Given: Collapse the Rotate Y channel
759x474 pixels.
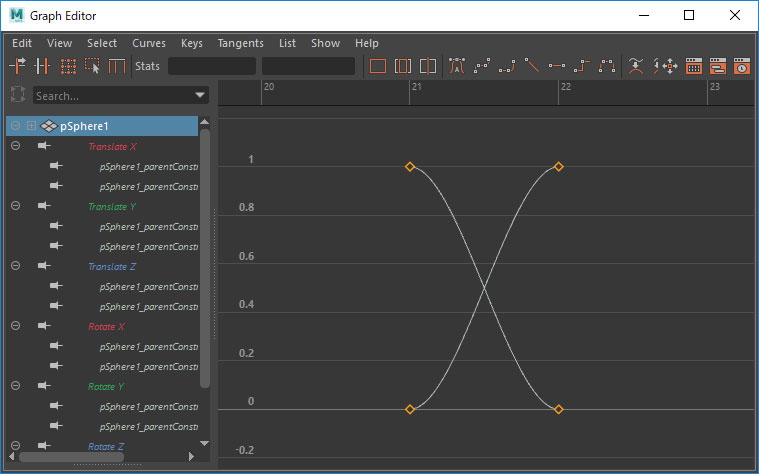Looking at the screenshot, I should coord(15,385).
